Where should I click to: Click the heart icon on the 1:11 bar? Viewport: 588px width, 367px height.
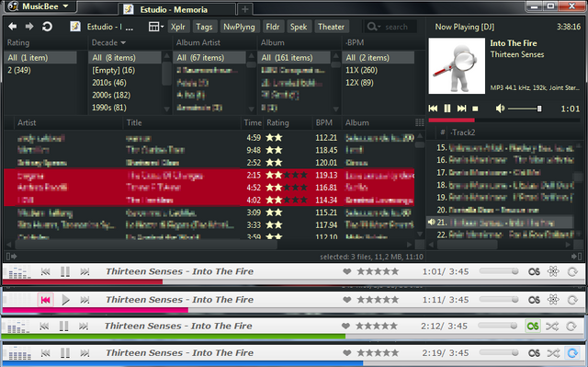click(347, 300)
